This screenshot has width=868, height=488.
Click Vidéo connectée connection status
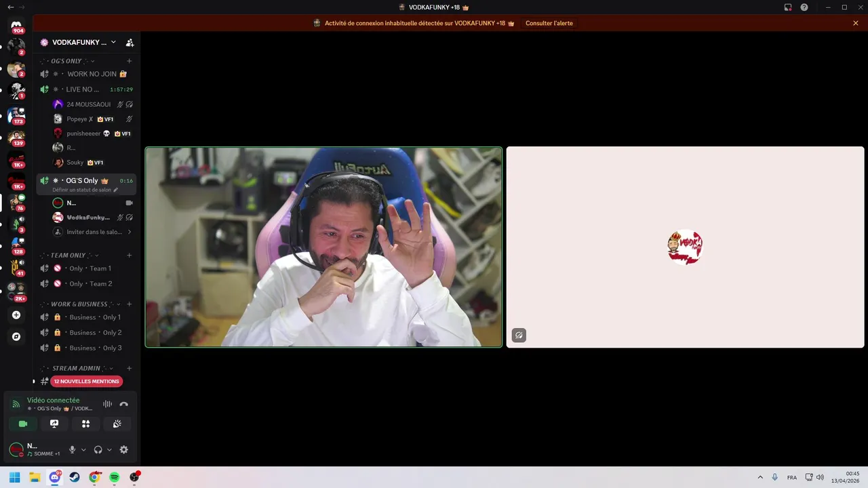(53, 401)
